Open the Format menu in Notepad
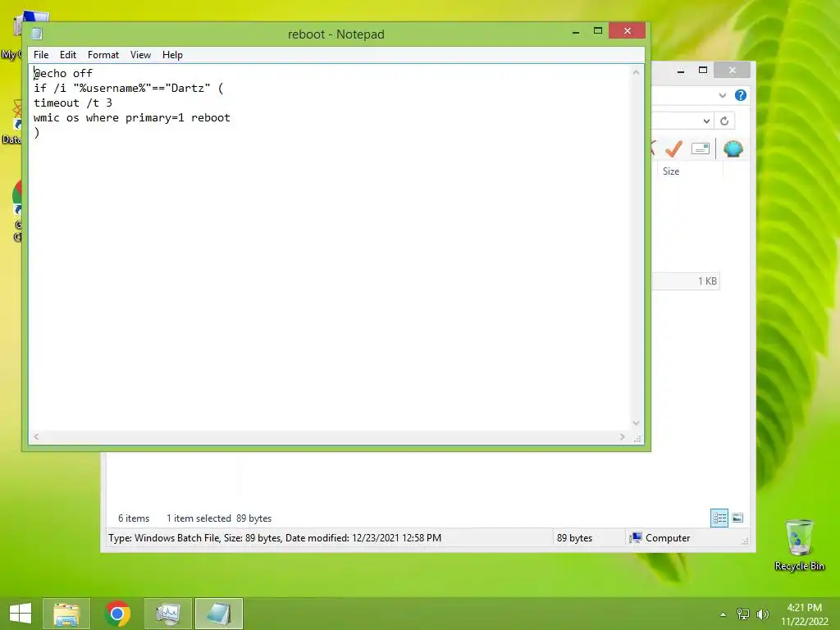 (103, 55)
